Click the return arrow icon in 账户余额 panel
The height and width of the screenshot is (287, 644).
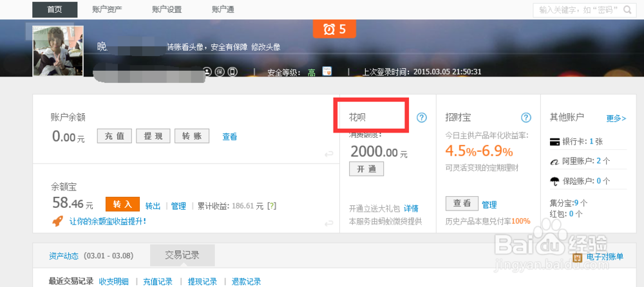(328, 154)
